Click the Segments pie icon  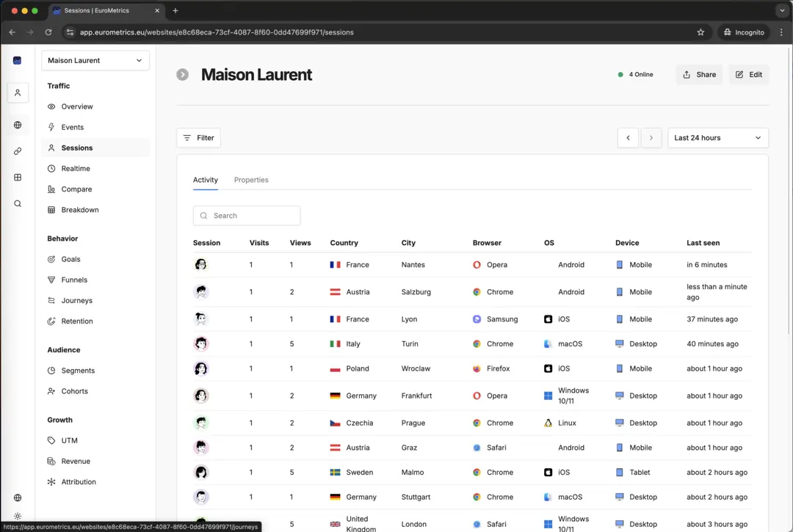coord(51,371)
